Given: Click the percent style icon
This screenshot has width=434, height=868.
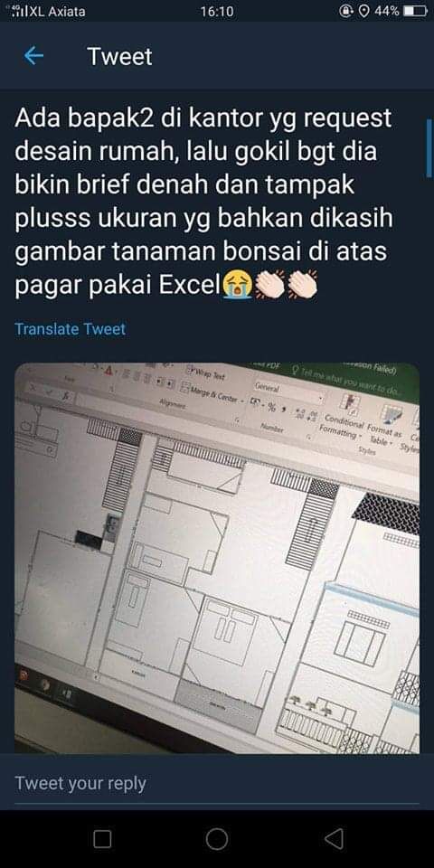Looking at the screenshot, I should 272,408.
